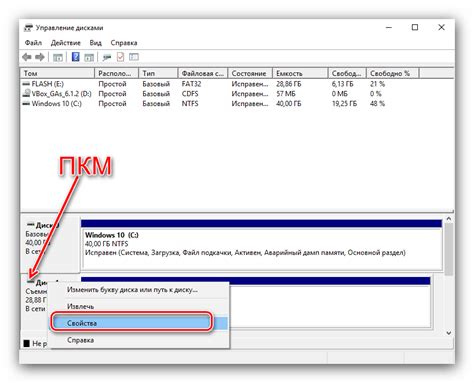Minimize the Управление дисками window
Screen dimensions: 474x383
pyautogui.click(x=389, y=27)
